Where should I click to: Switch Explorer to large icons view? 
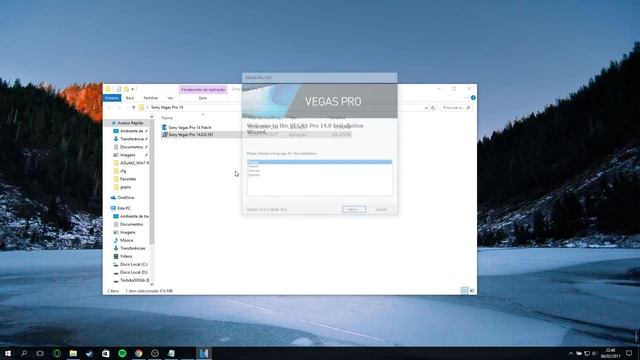(472, 290)
